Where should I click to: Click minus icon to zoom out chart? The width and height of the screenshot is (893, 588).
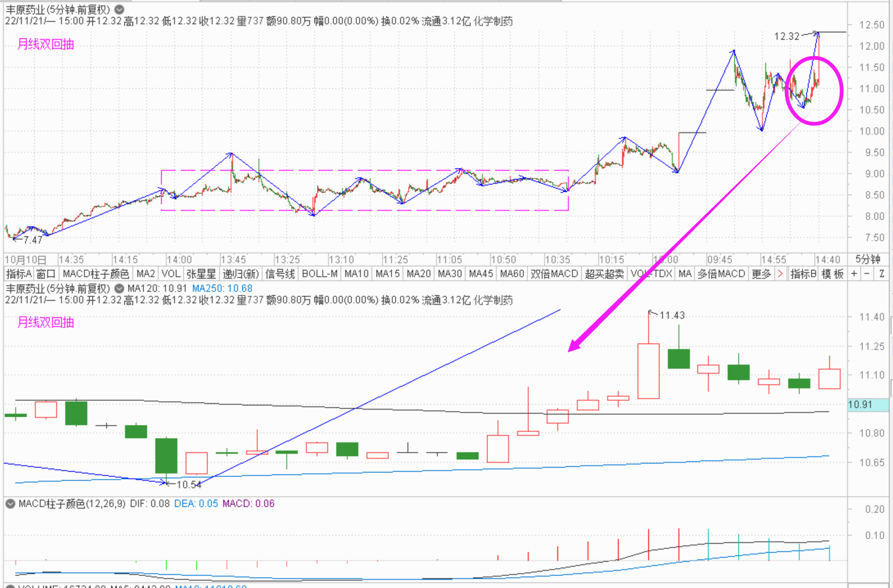tap(867, 274)
